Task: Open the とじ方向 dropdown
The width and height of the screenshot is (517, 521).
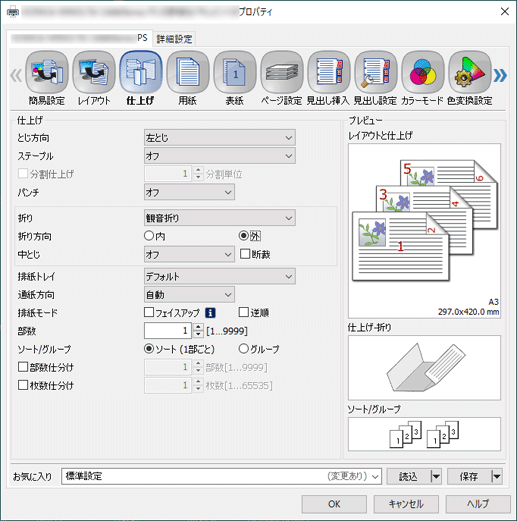Action: (x=220, y=138)
